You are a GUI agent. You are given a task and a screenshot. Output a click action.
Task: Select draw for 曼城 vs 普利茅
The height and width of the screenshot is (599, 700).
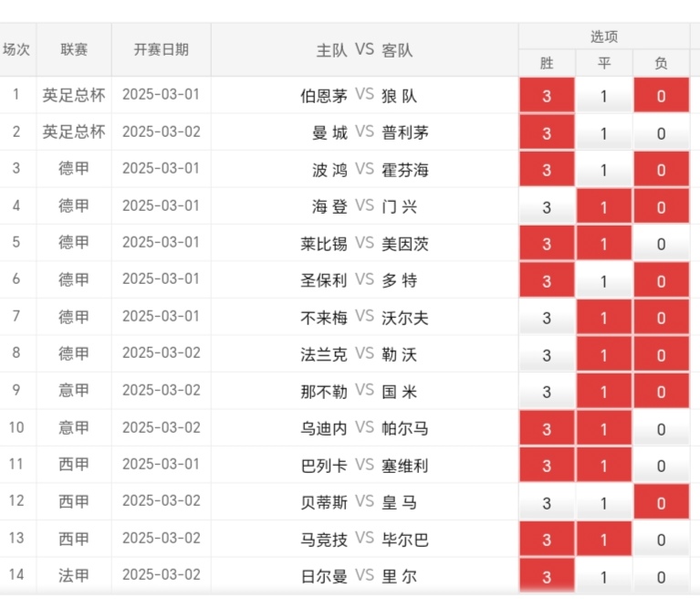(x=604, y=132)
